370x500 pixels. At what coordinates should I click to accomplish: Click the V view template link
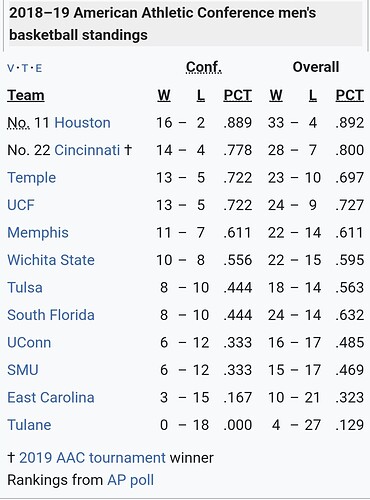pos(11,68)
